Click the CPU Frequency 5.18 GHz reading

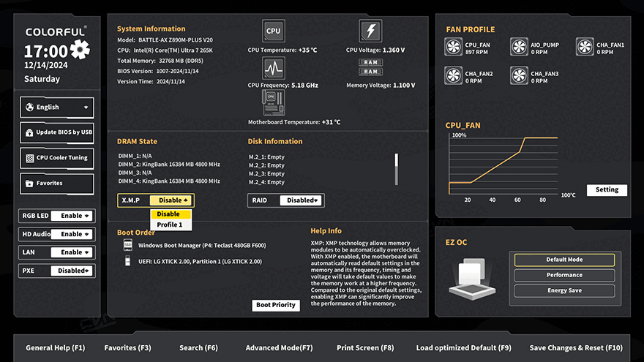283,86
